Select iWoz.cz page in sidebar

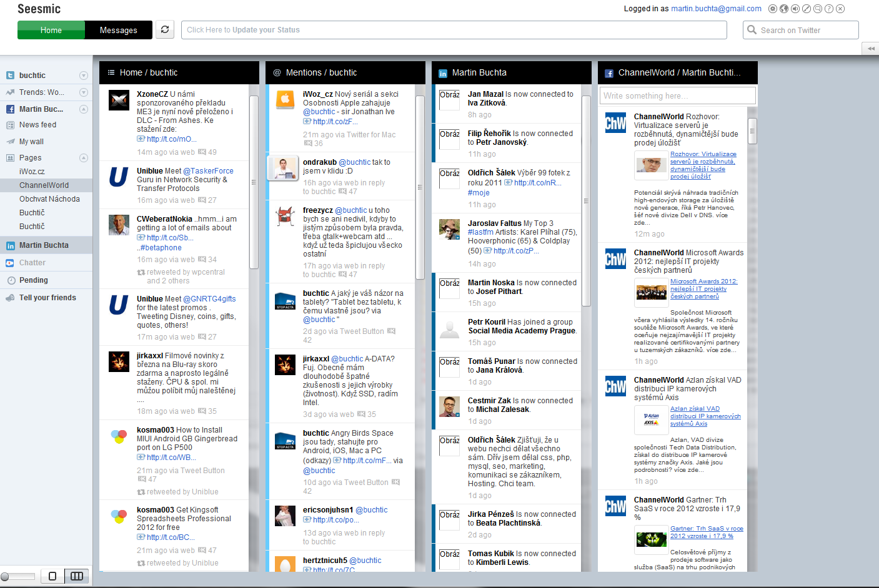click(x=32, y=172)
